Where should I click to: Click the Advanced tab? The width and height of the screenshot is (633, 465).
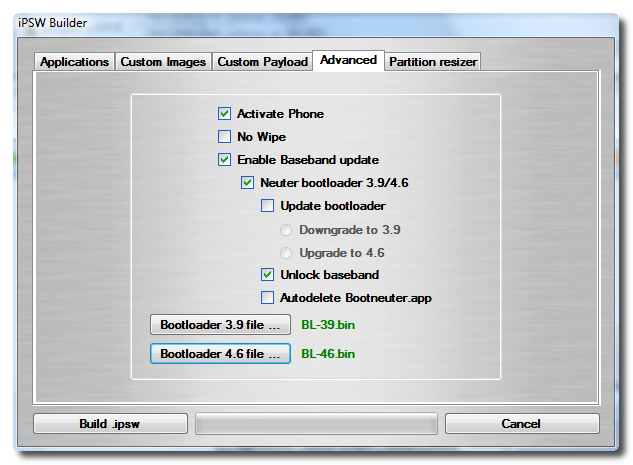[x=348, y=60]
